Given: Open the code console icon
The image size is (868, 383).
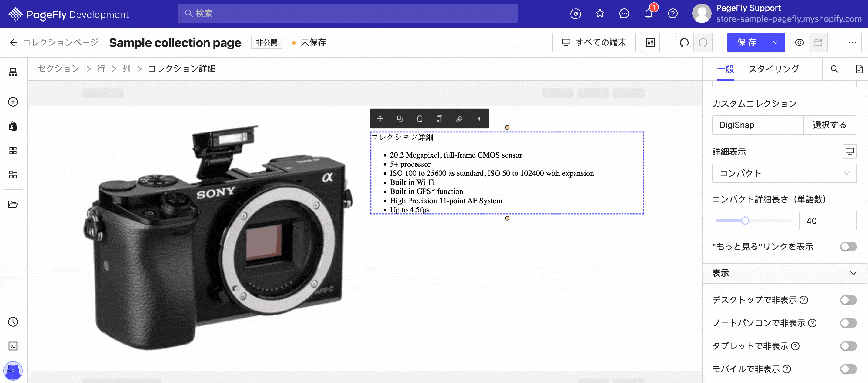Looking at the screenshot, I should (x=13, y=346).
